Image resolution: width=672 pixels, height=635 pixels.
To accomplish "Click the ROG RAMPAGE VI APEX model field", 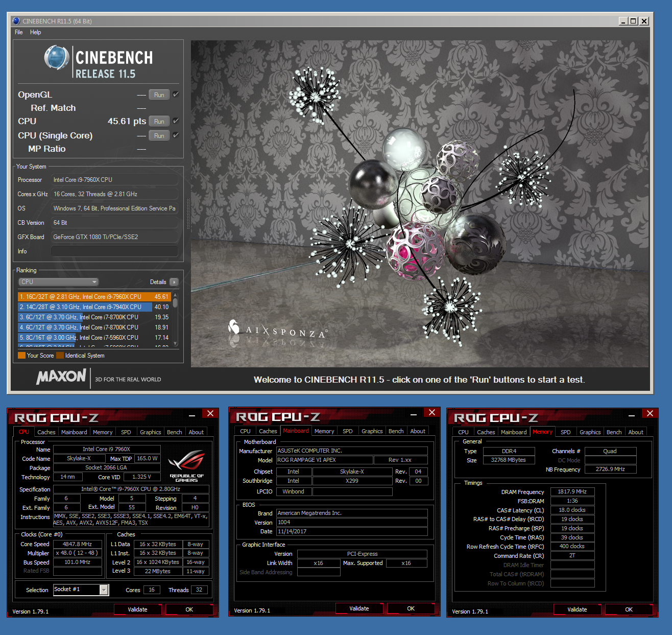I will pyautogui.click(x=324, y=460).
